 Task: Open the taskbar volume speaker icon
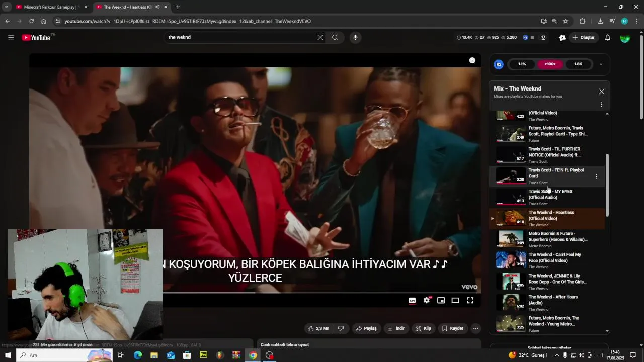582,355
